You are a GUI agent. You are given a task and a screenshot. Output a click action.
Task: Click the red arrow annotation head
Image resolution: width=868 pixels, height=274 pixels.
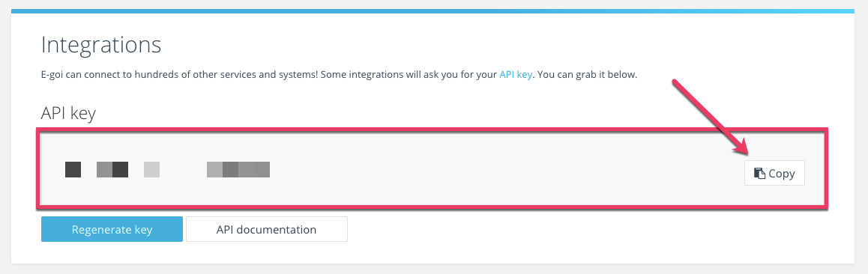pyautogui.click(x=744, y=148)
